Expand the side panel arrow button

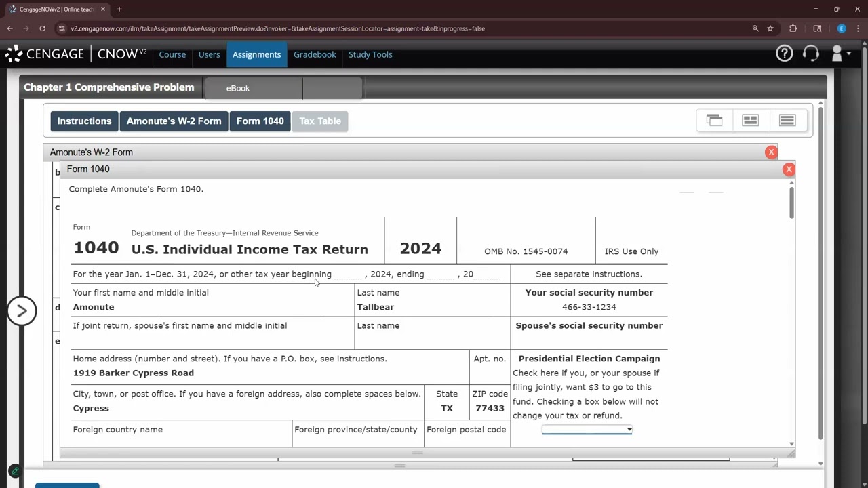pyautogui.click(x=22, y=311)
